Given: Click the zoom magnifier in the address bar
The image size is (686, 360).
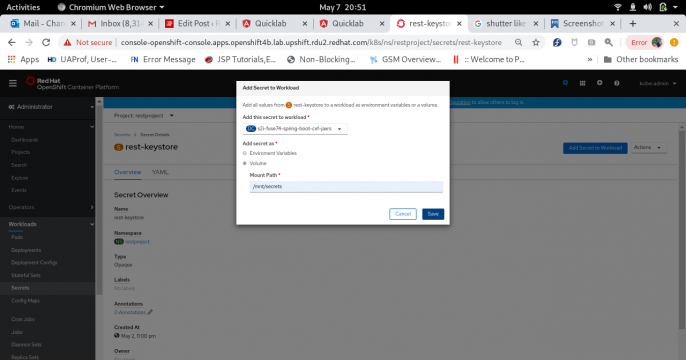Looking at the screenshot, I should [x=518, y=42].
